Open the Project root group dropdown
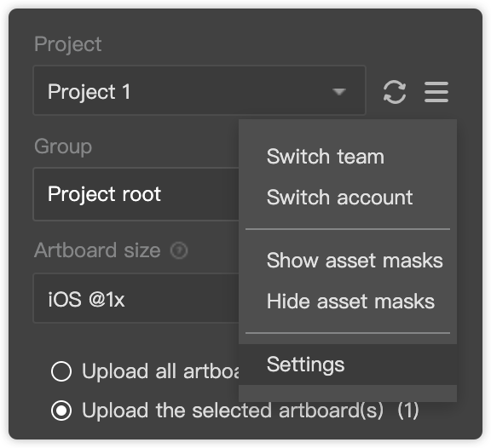This screenshot has width=491, height=448. point(136,194)
